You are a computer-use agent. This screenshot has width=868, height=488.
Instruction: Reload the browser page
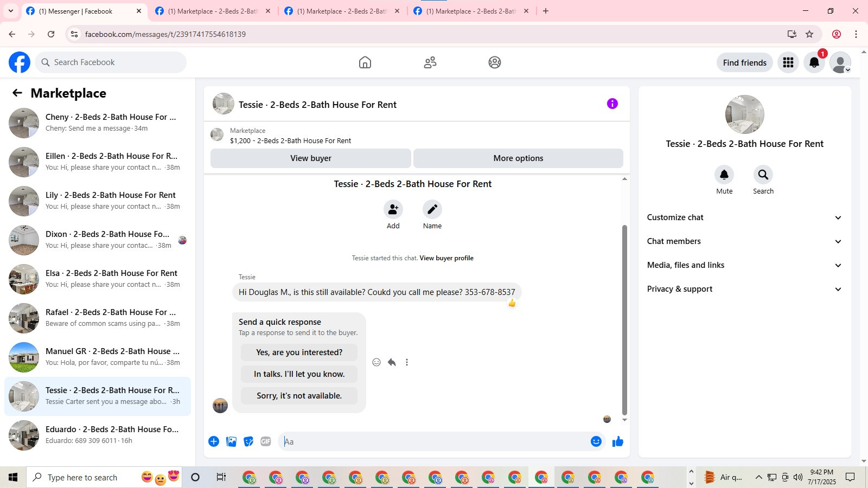point(51,34)
